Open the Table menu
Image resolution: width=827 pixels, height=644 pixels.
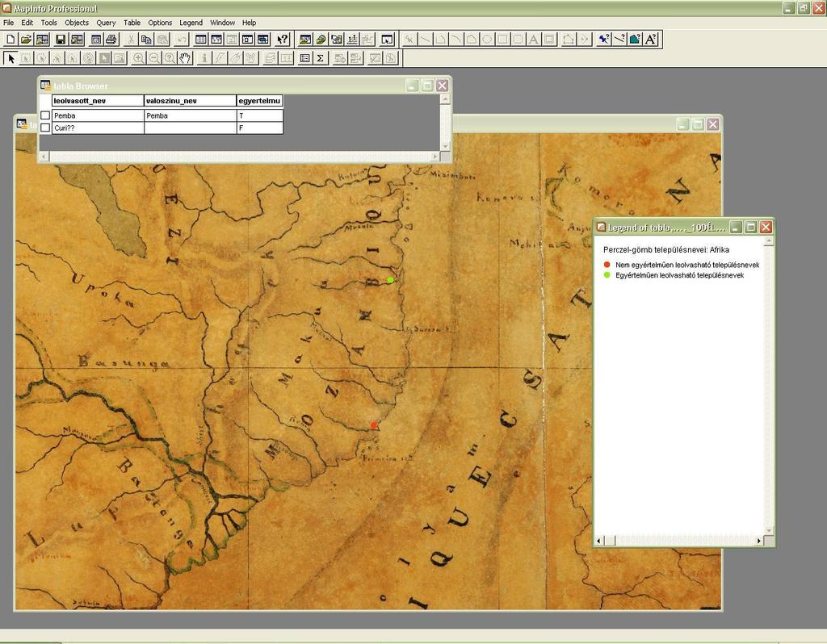pos(132,23)
